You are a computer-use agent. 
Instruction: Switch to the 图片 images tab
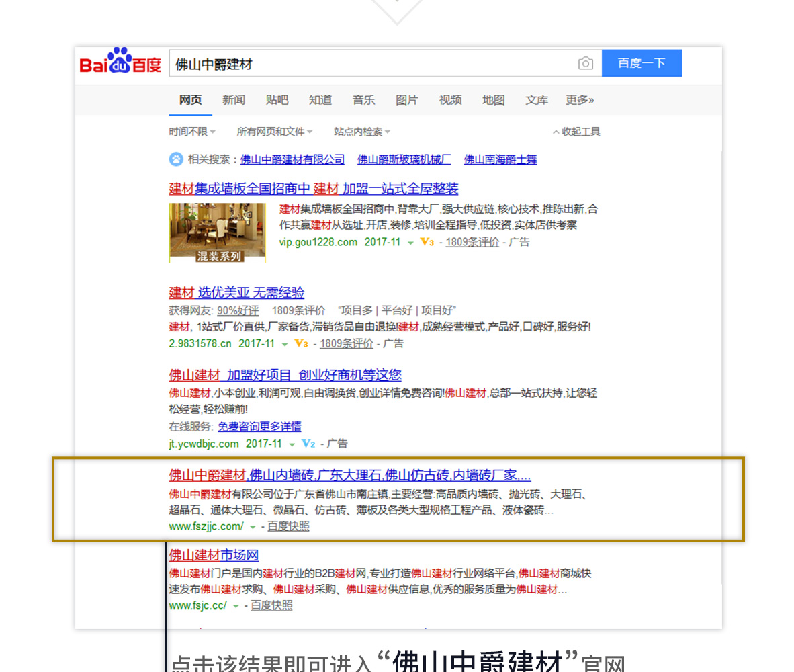pyautogui.click(x=406, y=100)
